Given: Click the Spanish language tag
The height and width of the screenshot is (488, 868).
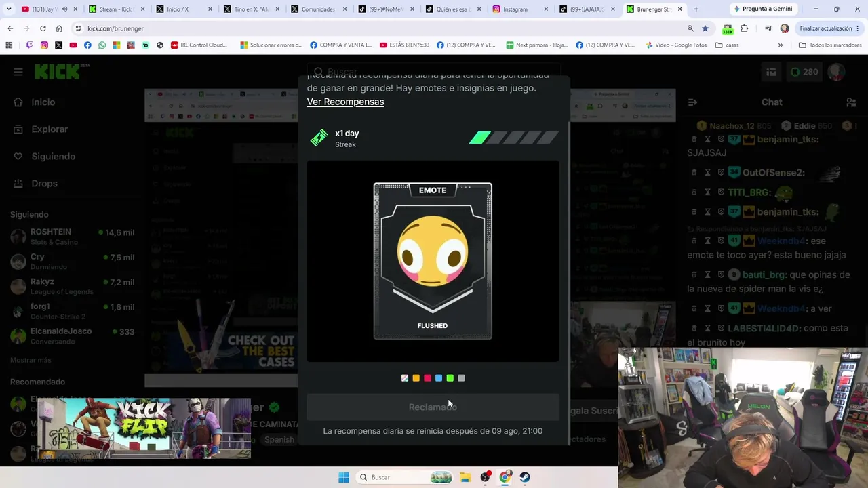Looking at the screenshot, I should 279,439.
